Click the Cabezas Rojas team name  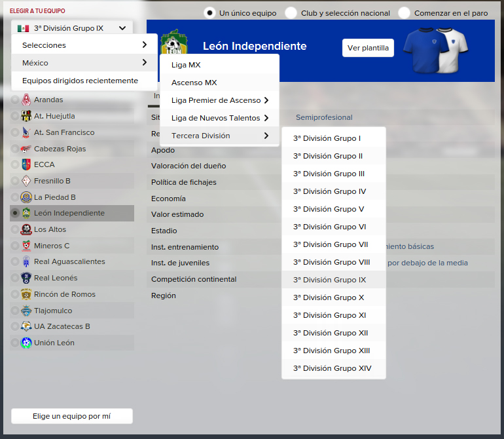coord(60,149)
